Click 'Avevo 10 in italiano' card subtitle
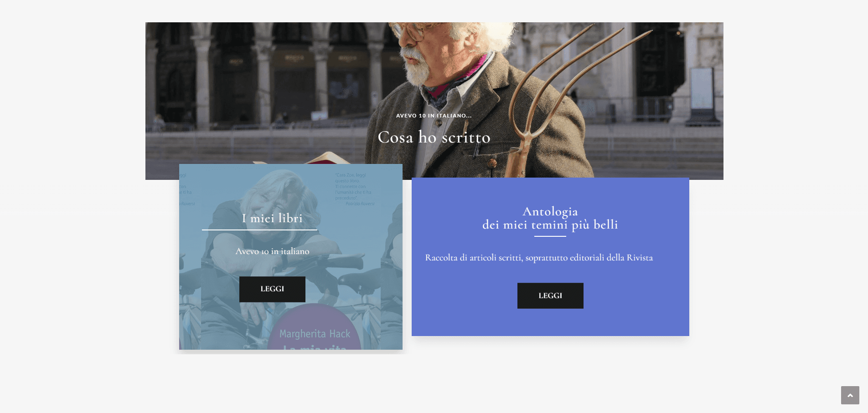This screenshot has width=868, height=413. pyautogui.click(x=272, y=251)
